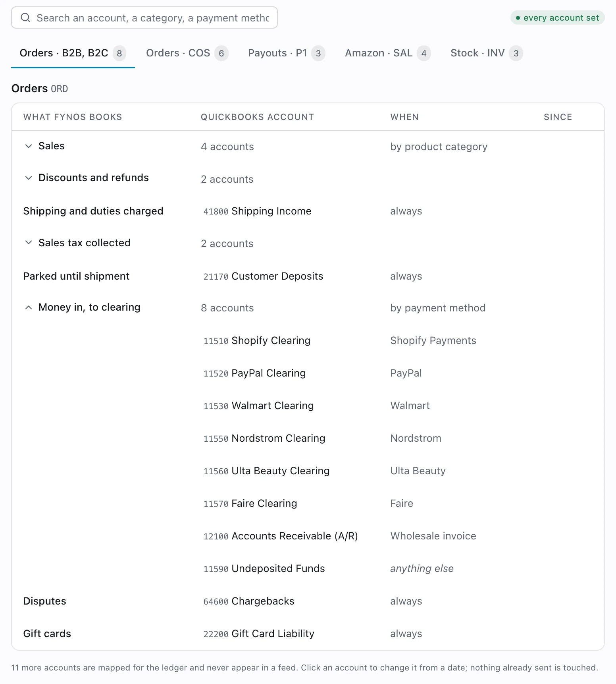Select the 11570 Faire Clearing account
The width and height of the screenshot is (616, 684).
[x=250, y=503]
